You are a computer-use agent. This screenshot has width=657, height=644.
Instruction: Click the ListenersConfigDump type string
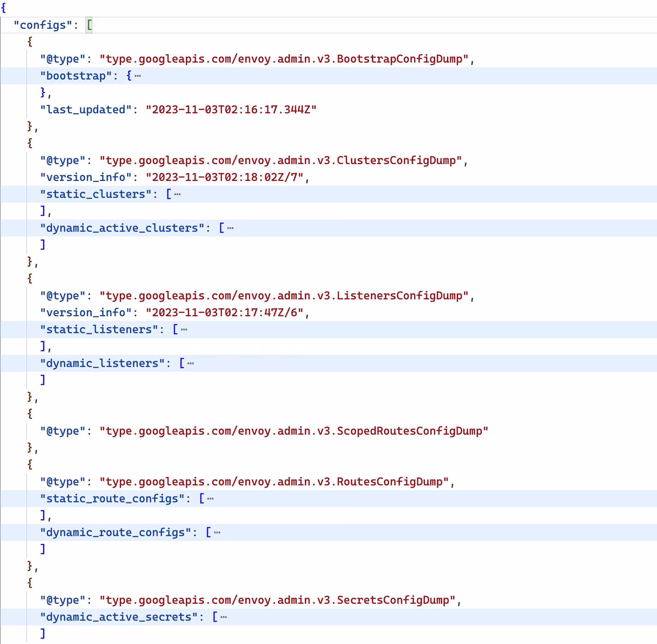(284, 296)
